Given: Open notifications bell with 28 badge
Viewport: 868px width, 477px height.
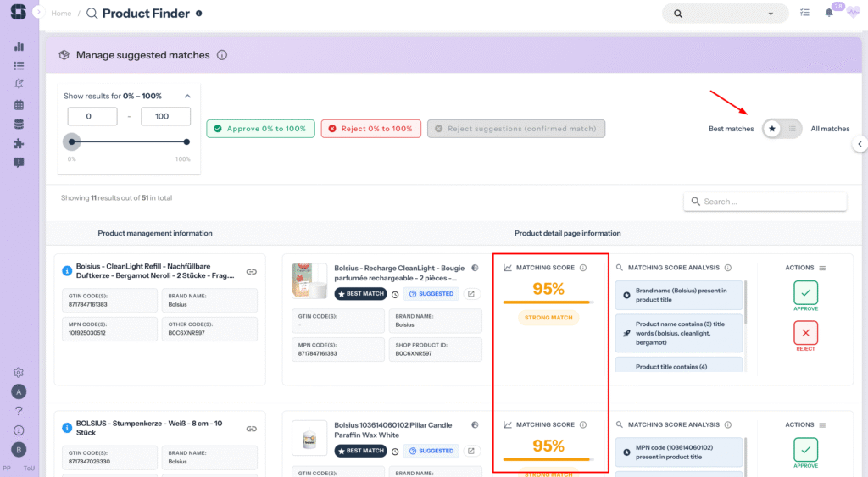Looking at the screenshot, I should 829,14.
